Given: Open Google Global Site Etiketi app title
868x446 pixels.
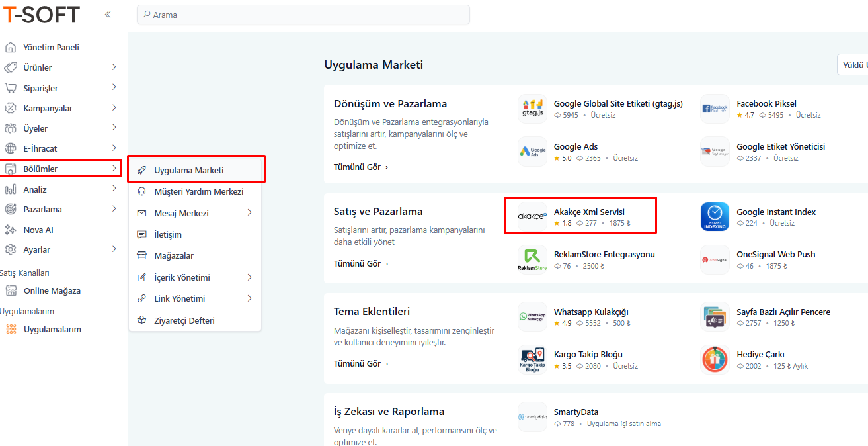Looking at the screenshot, I should coord(618,104).
